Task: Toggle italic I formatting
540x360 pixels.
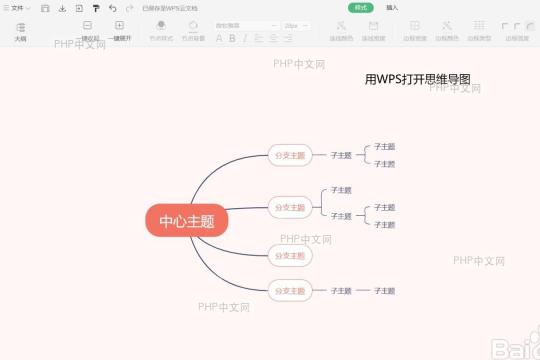Action: click(x=245, y=38)
